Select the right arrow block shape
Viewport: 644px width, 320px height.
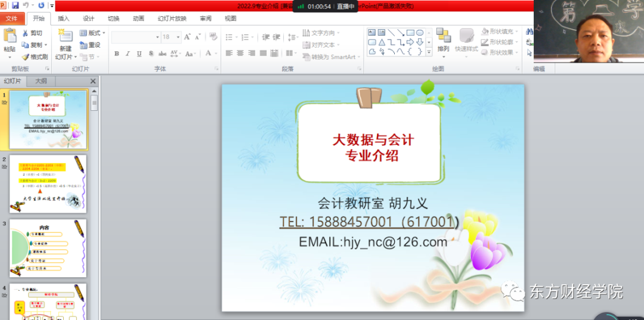click(x=410, y=42)
